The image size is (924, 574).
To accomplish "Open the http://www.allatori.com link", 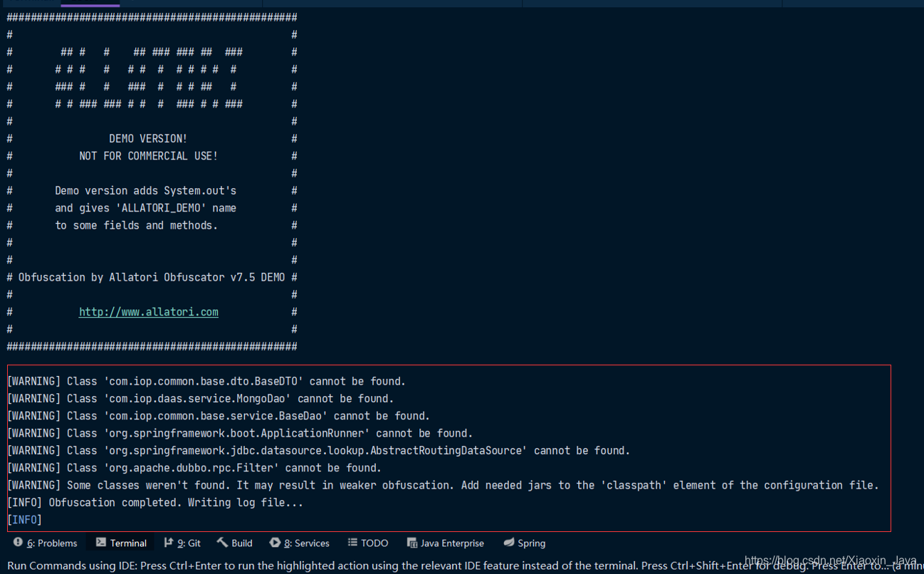I will coord(149,312).
